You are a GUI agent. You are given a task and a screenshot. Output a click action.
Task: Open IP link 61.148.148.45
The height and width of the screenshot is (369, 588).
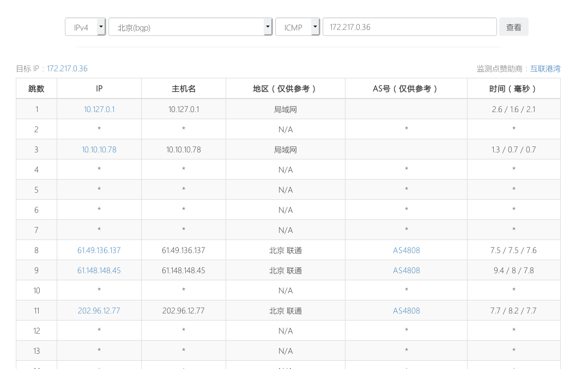click(99, 270)
